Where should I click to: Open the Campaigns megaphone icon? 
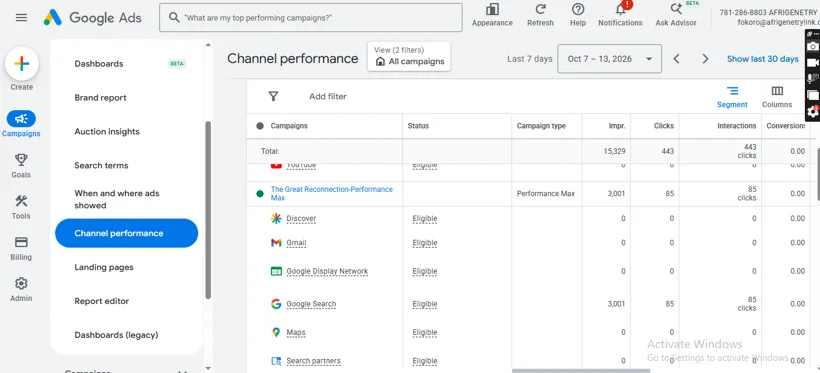pyautogui.click(x=21, y=119)
